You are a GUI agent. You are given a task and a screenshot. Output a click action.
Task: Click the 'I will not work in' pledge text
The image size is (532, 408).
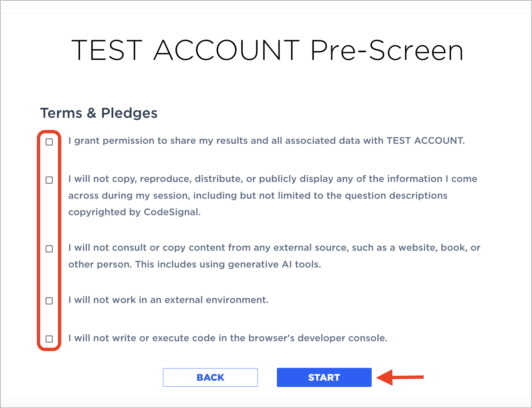[x=168, y=300]
